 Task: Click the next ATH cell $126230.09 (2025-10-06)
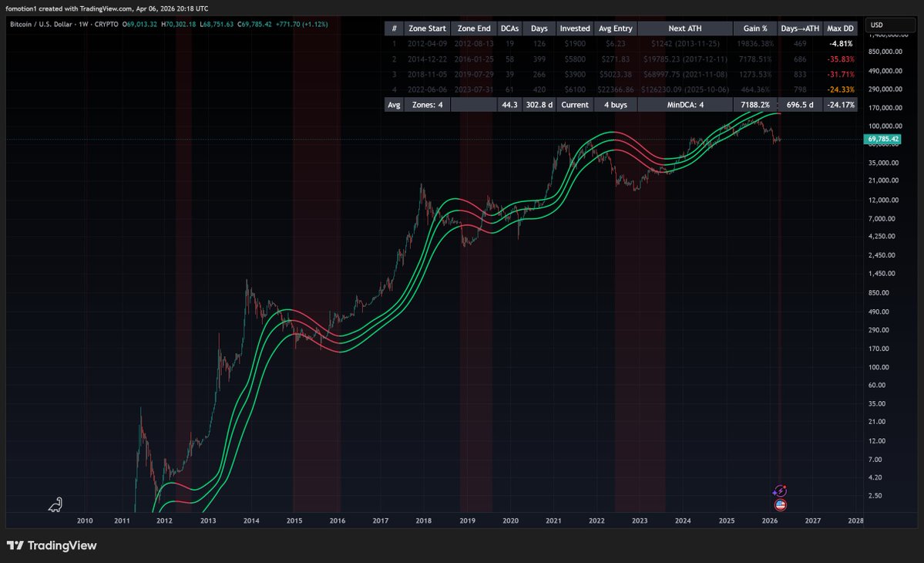click(x=685, y=89)
